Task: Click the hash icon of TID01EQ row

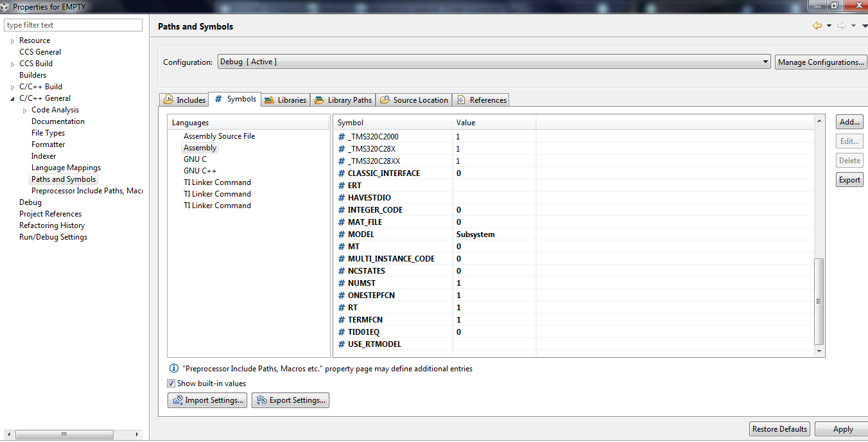Action: pyautogui.click(x=342, y=332)
